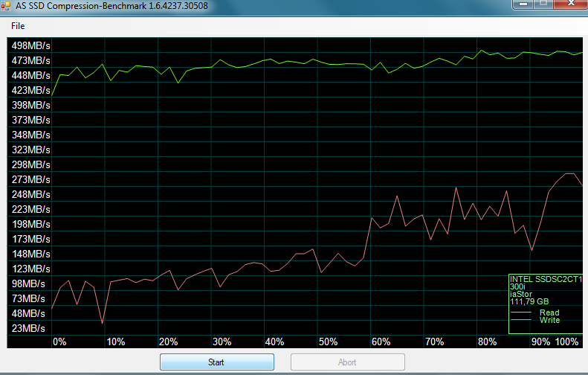This screenshot has height=375, width=588.
Task: Click the 70% compression axis label
Action: [435, 342]
